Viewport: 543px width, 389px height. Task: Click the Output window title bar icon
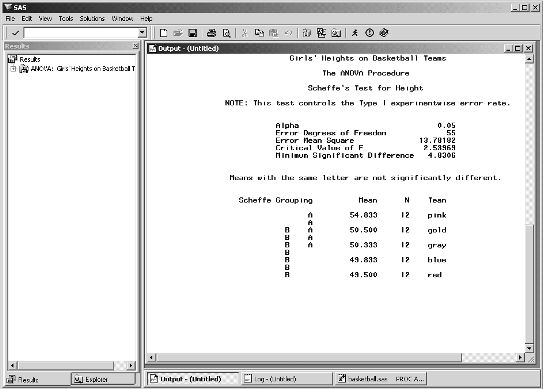pyautogui.click(x=152, y=48)
